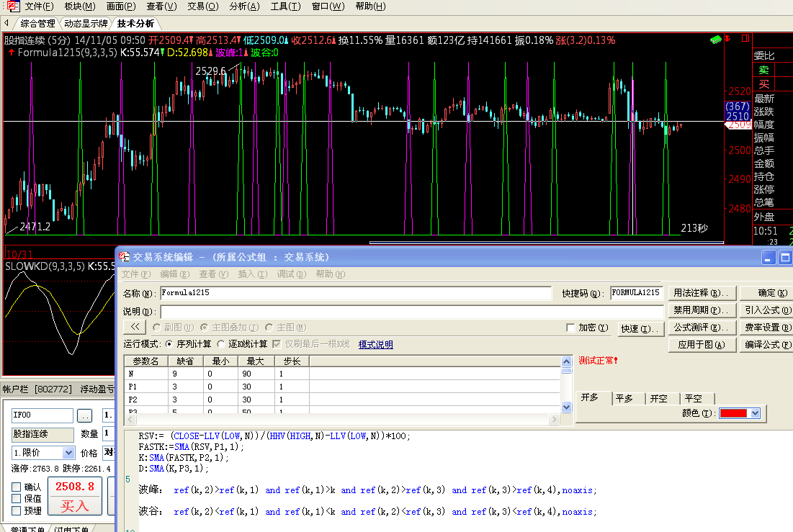Image resolution: width=793 pixels, height=532 pixels.
Task: Click the left arrow beside 综合管理 tab
Action: click(6, 23)
